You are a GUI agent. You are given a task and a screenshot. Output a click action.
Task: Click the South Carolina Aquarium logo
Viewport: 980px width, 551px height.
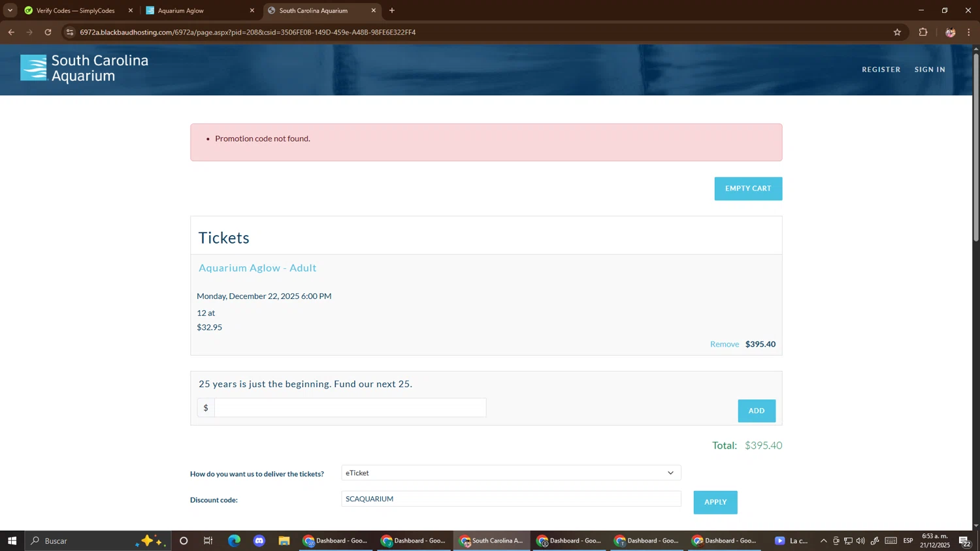pyautogui.click(x=84, y=68)
